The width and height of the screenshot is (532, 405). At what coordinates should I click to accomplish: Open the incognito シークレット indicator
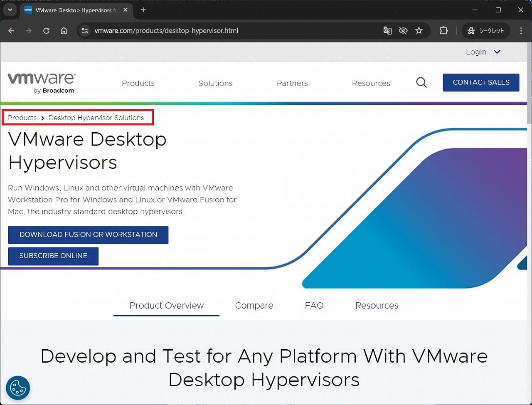tap(486, 31)
